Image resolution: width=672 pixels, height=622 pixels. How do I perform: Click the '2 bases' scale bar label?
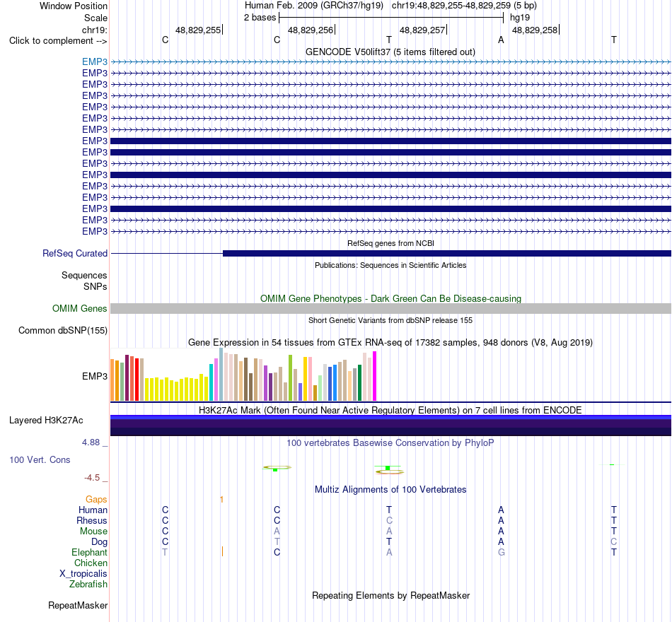(x=260, y=18)
